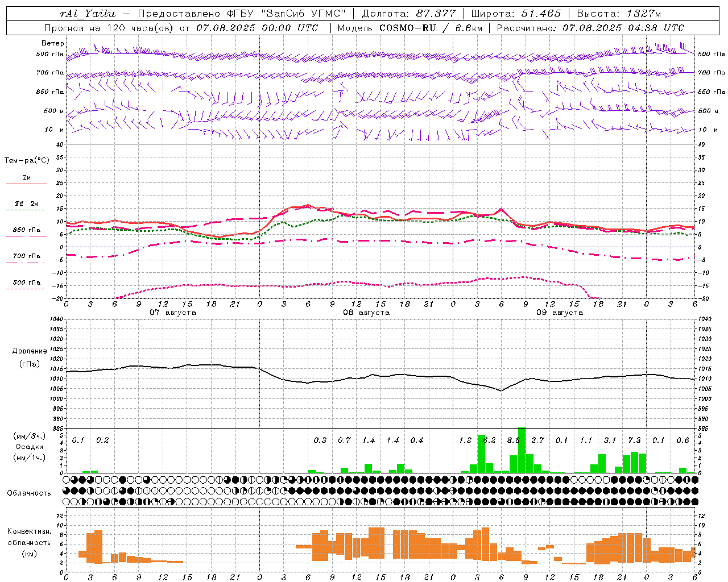Click the 6.2 precipitation total
Screen dimensions: 728x582
point(490,440)
